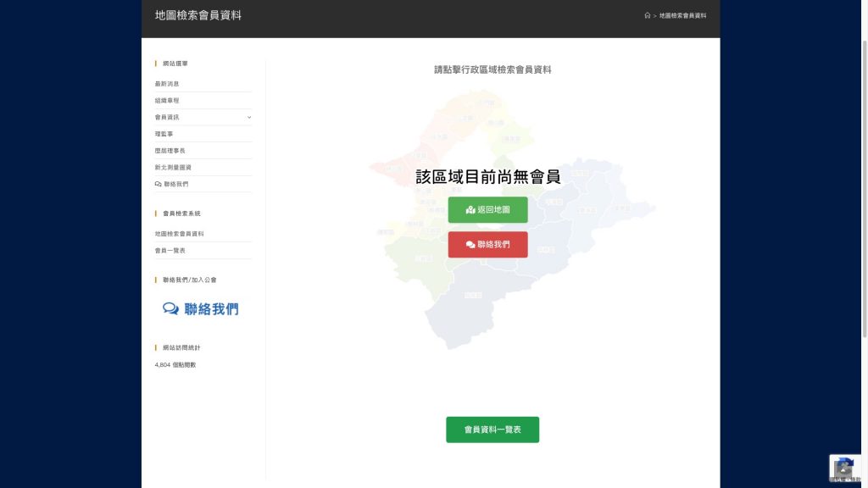The width and height of the screenshot is (868, 488).
Task: Click the chat icon beside sidebar 聯絡我們 link
Action: click(x=159, y=184)
